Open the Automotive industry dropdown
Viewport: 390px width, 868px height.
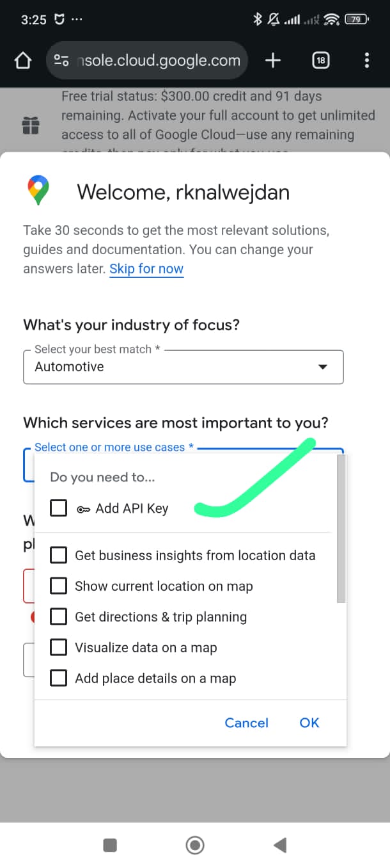[x=183, y=367]
